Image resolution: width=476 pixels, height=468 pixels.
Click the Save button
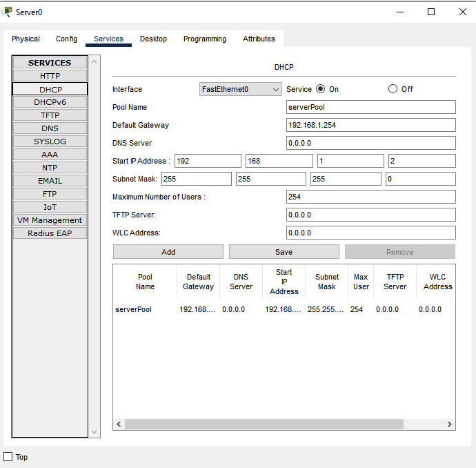pyautogui.click(x=284, y=252)
